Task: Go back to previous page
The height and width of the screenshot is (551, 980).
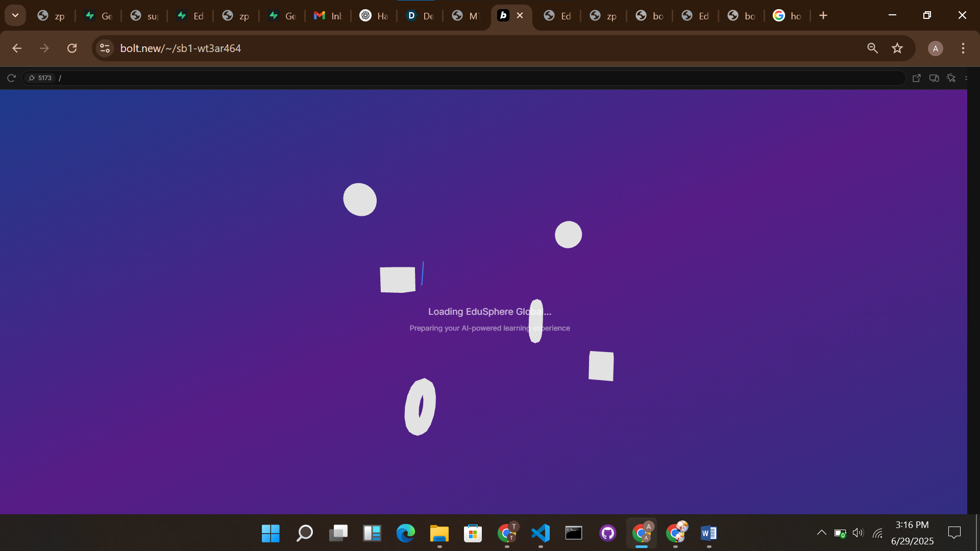Action: (17, 48)
